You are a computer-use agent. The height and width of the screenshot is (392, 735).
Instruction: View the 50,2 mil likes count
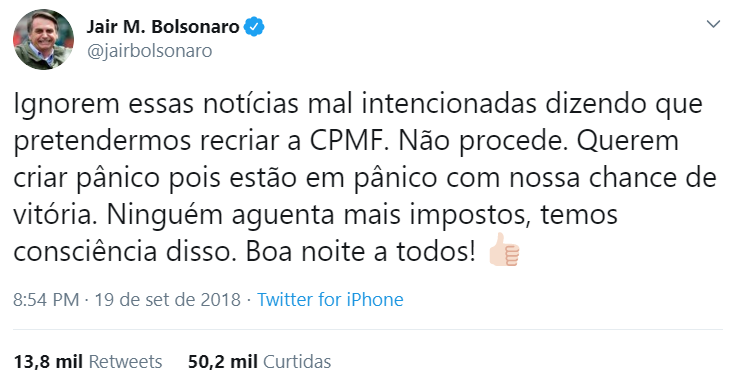[x=223, y=362]
